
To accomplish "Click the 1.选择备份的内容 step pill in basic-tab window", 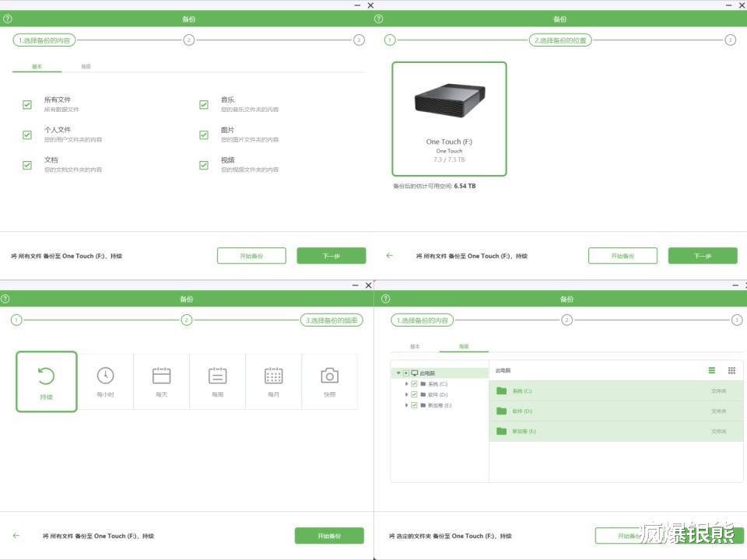I will 44,40.
